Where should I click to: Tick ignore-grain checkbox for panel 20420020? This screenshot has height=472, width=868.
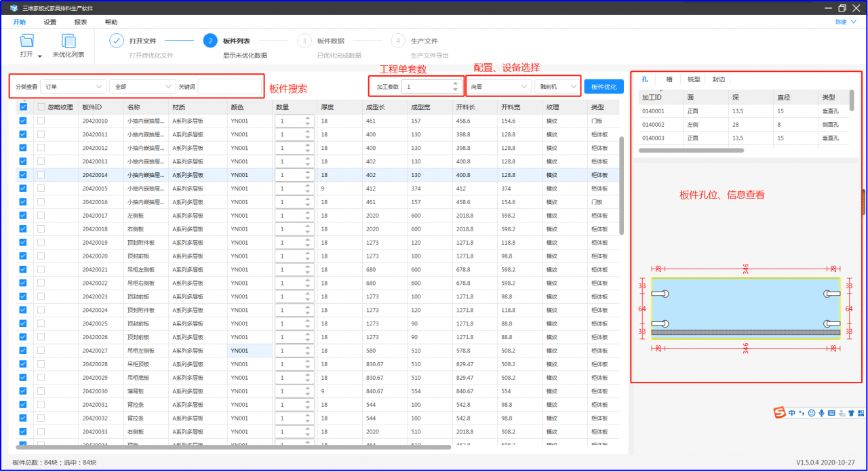click(x=41, y=256)
